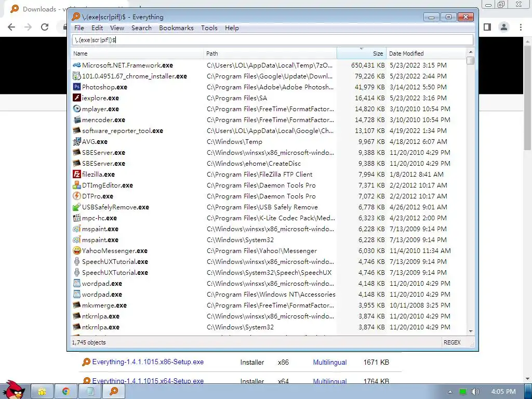The image size is (532, 399).
Task: Click into the regex search box
Action: (272, 39)
